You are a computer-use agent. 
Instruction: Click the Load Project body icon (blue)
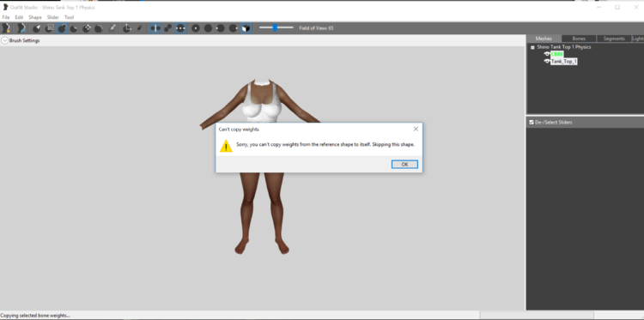click(x=21, y=28)
